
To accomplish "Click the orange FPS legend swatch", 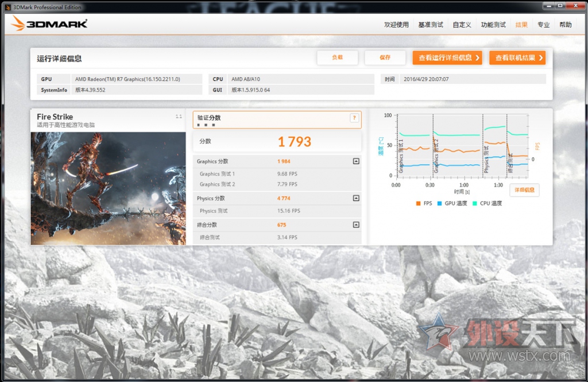I will [418, 203].
